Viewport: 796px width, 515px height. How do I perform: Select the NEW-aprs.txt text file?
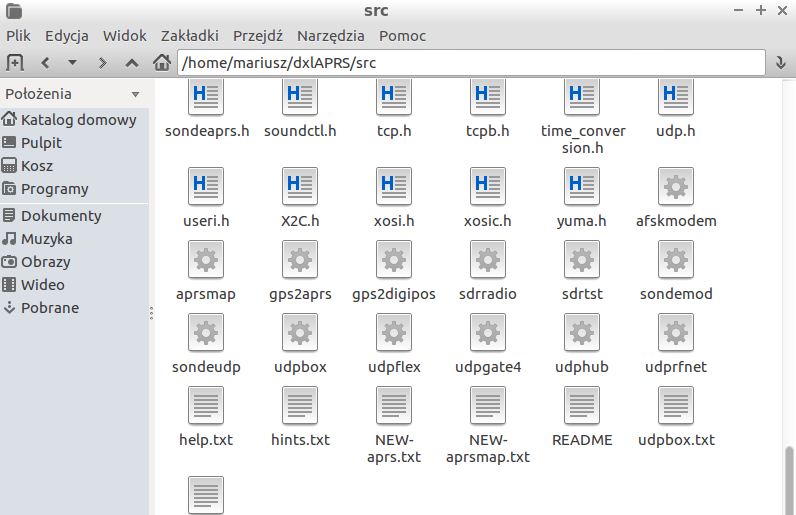[x=394, y=426]
